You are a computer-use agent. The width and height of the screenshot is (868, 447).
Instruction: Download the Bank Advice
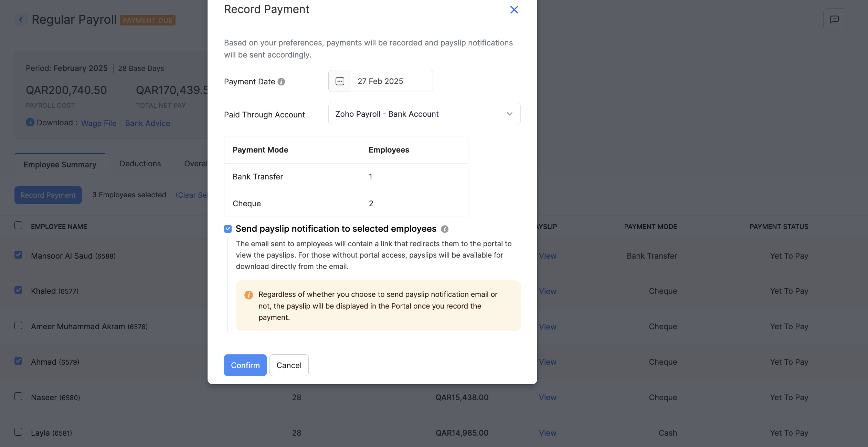147,123
